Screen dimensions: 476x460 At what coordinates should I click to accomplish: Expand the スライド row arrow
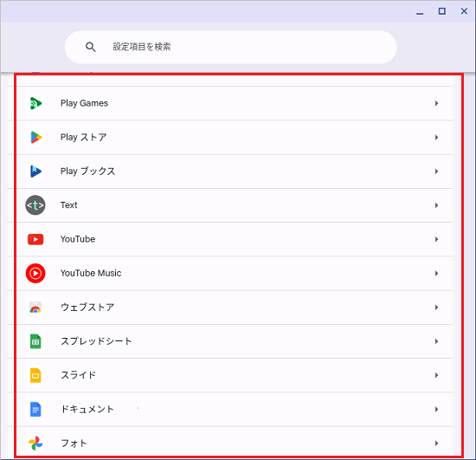click(436, 375)
